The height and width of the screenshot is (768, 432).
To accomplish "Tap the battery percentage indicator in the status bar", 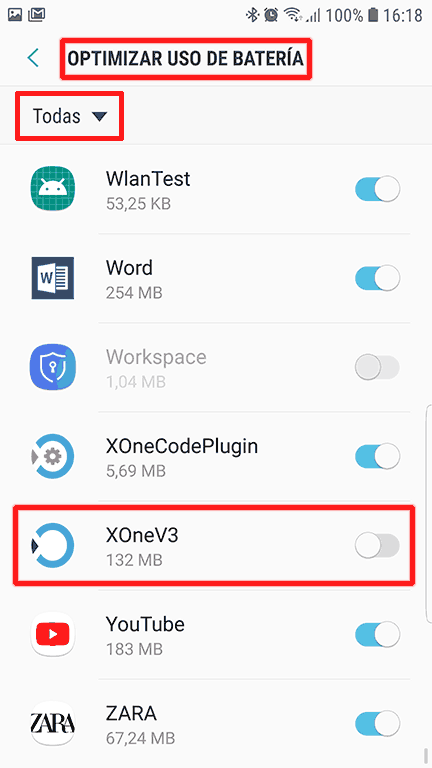I will coord(344,15).
